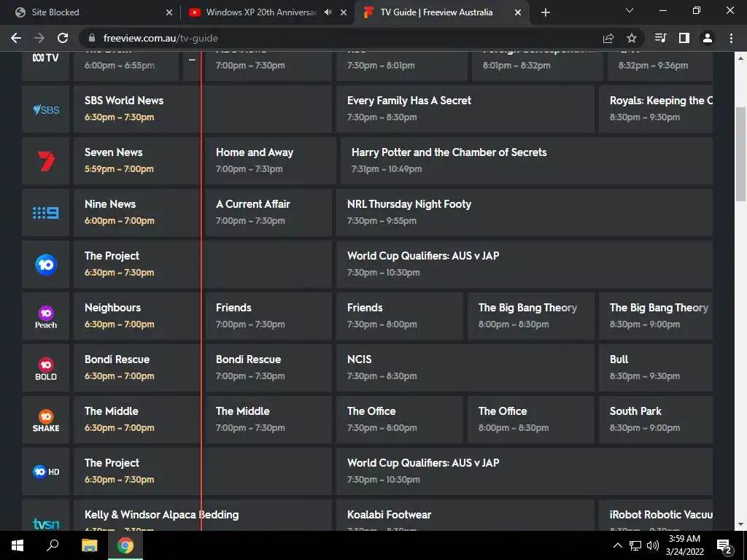
Task: Reload the current page
Action: tap(63, 38)
